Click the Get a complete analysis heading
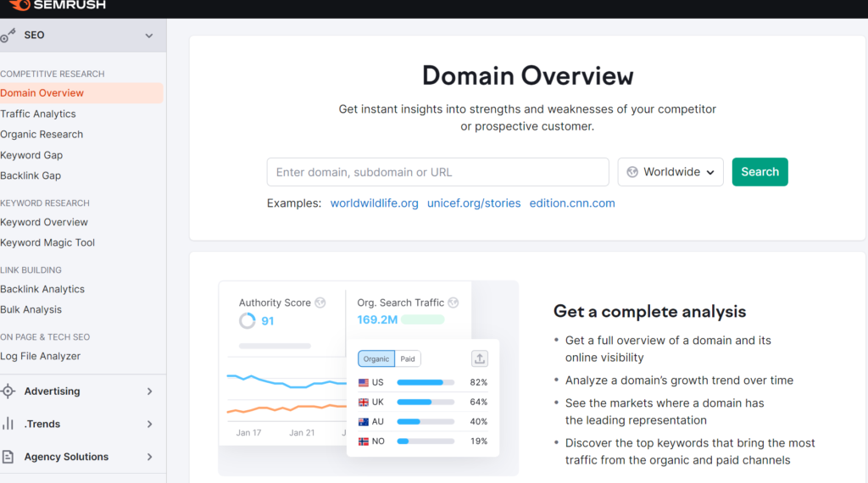 pos(649,312)
